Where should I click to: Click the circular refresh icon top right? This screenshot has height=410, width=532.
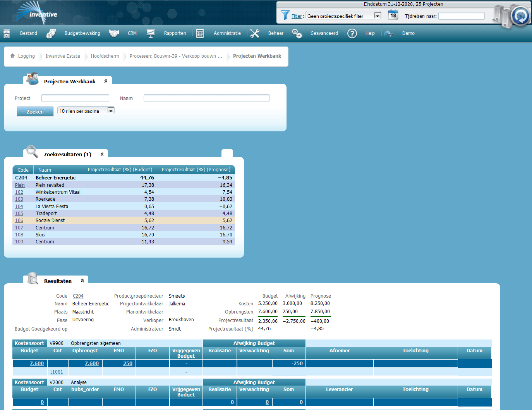pos(520,16)
